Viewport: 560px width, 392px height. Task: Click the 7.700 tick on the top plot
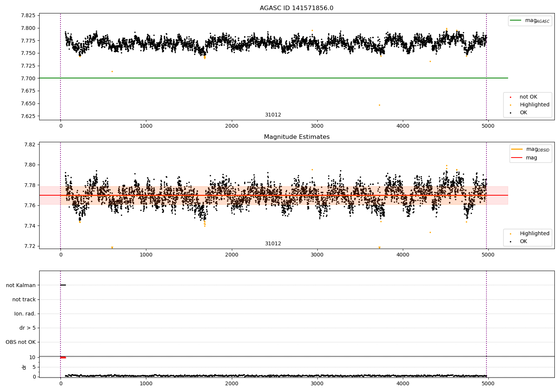[27, 78]
